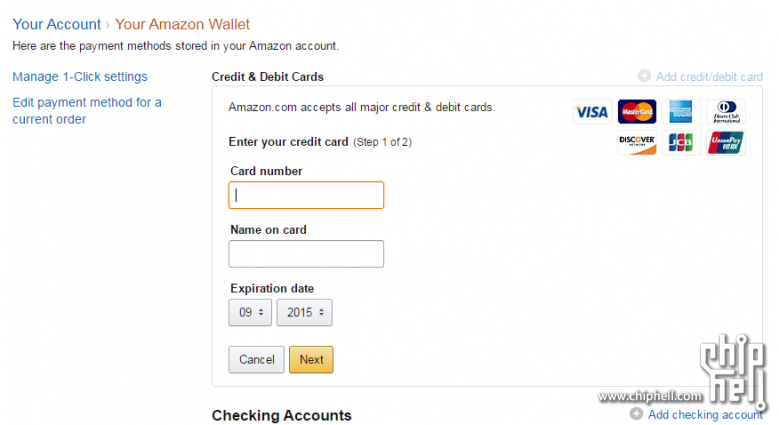Open the expiration month dropdown

[x=250, y=312]
